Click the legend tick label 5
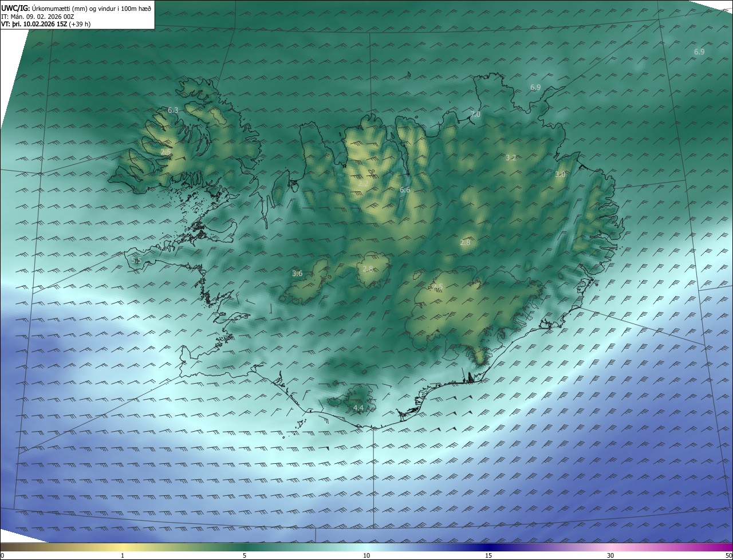This screenshot has width=733, height=560. coord(245,555)
